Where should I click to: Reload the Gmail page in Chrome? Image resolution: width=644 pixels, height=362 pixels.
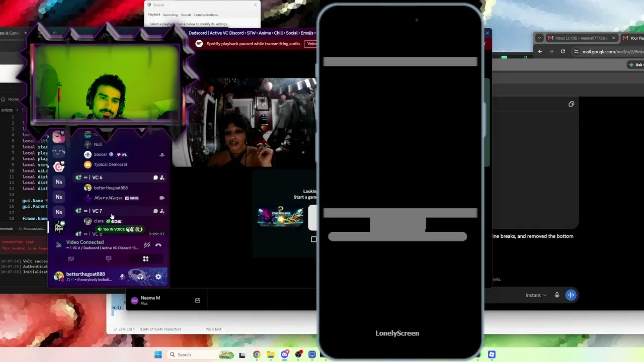[x=563, y=51]
